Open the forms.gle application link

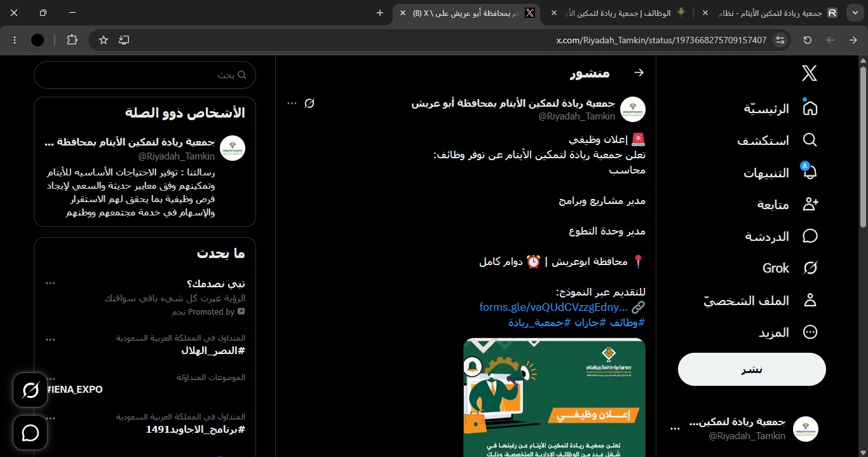(553, 307)
